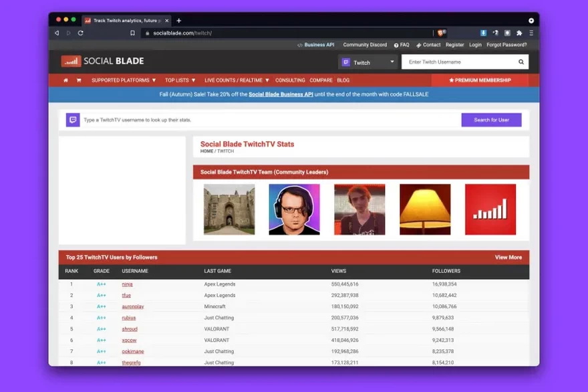
Task: Click the Search for User button
Action: [491, 120]
